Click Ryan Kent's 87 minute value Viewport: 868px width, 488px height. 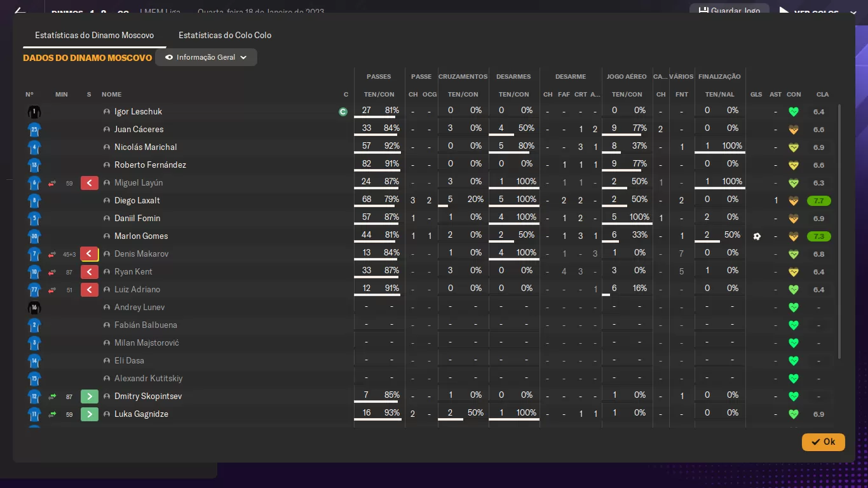pos(69,272)
